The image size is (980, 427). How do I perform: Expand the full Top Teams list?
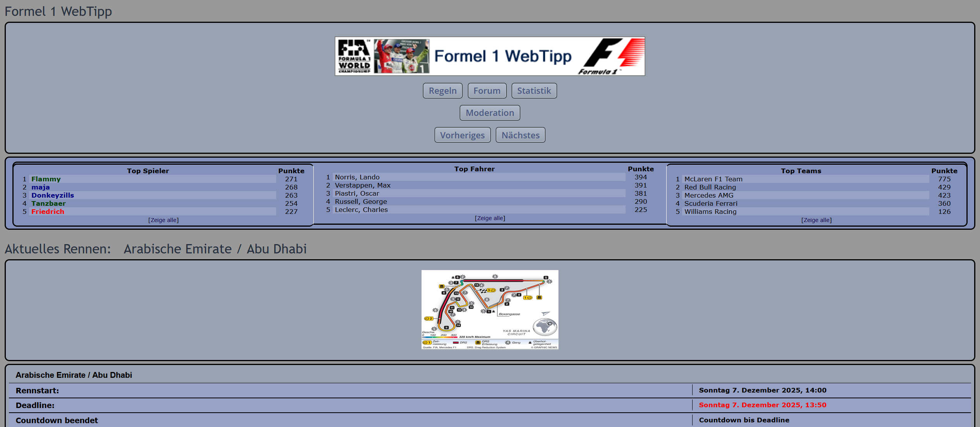[816, 220]
